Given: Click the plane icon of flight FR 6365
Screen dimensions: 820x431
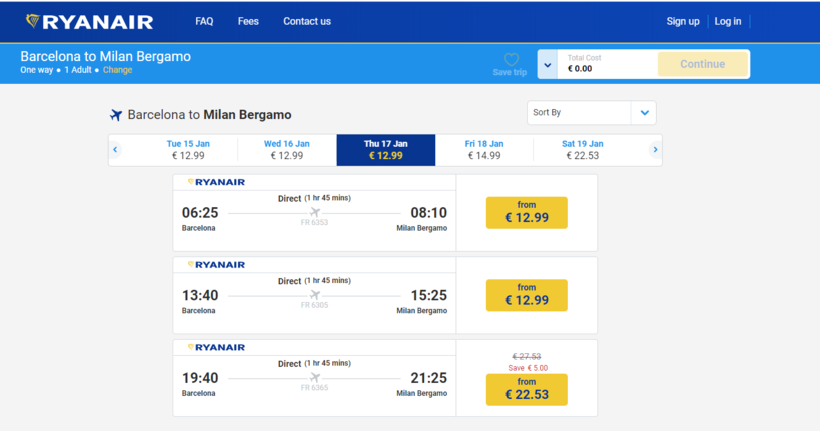Looking at the screenshot, I should point(314,378).
